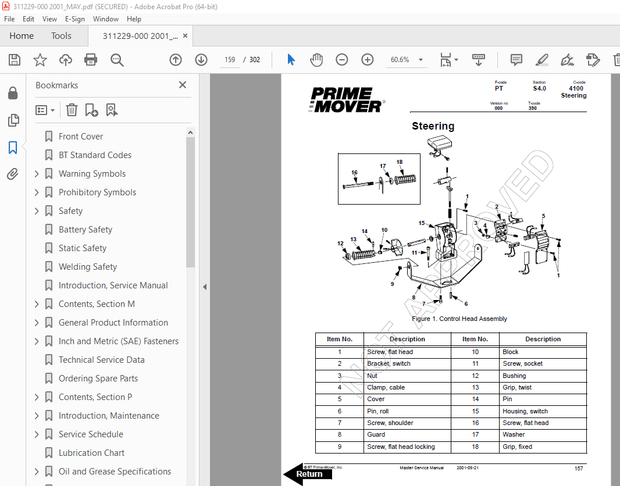Open the View menu
The height and width of the screenshot is (486, 620).
point(49,19)
